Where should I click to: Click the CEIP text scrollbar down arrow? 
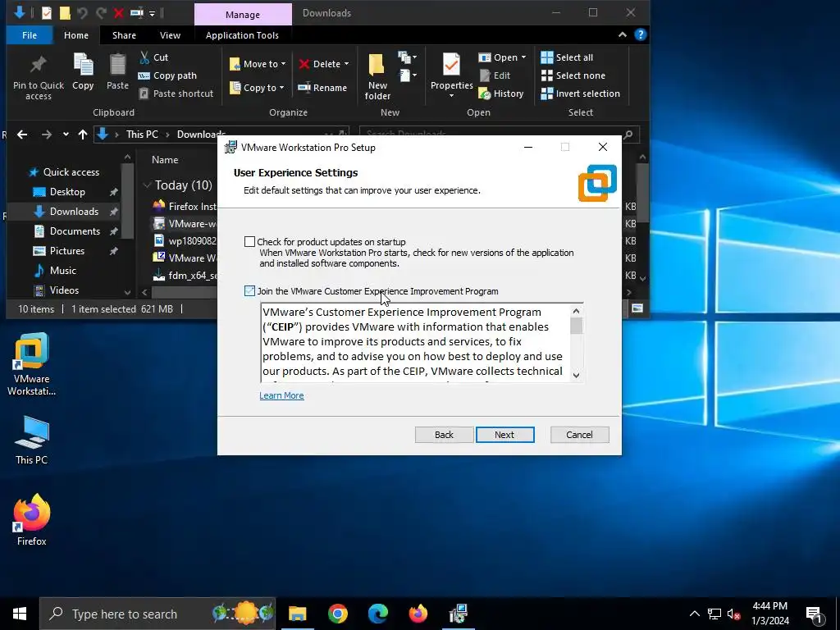tap(576, 375)
